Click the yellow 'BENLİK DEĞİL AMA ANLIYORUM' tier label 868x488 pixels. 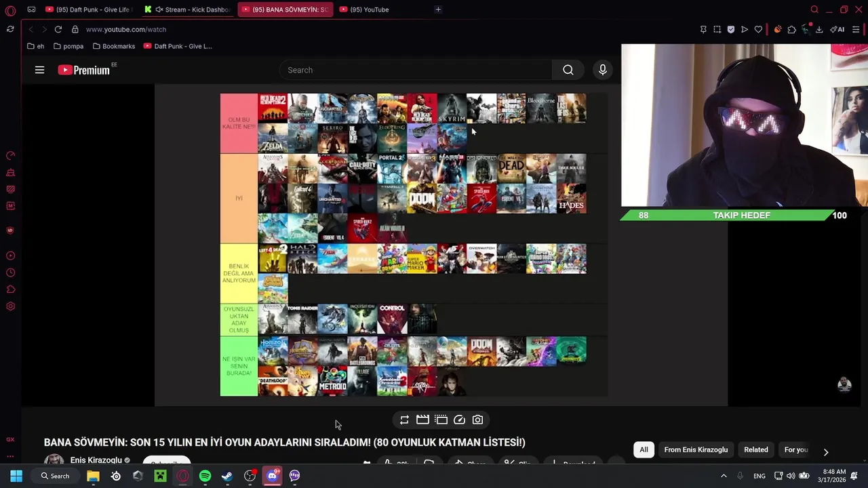(239, 273)
